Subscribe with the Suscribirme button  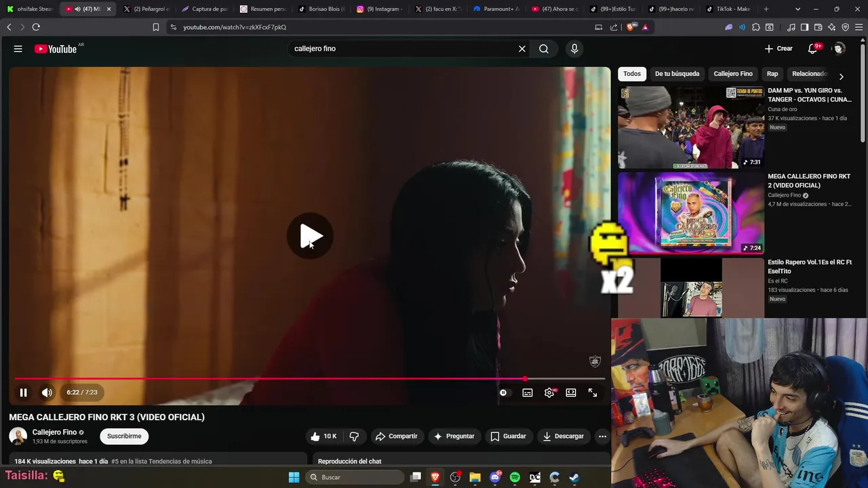[x=124, y=436]
